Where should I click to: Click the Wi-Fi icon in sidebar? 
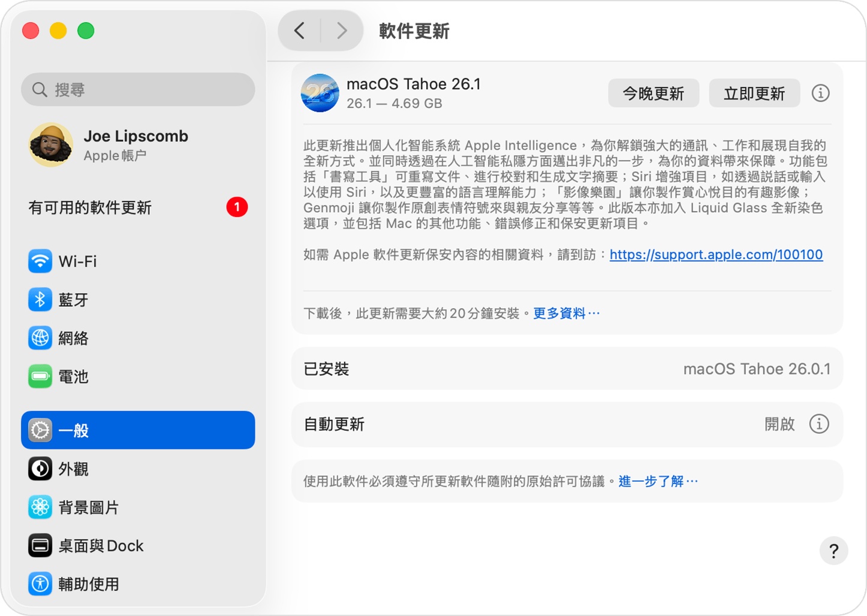pyautogui.click(x=40, y=261)
